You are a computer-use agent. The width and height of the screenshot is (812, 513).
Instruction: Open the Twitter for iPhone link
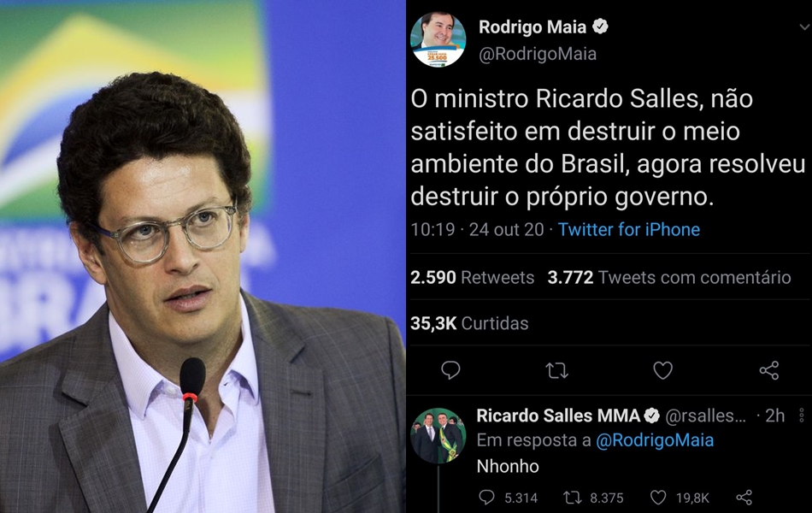(629, 229)
